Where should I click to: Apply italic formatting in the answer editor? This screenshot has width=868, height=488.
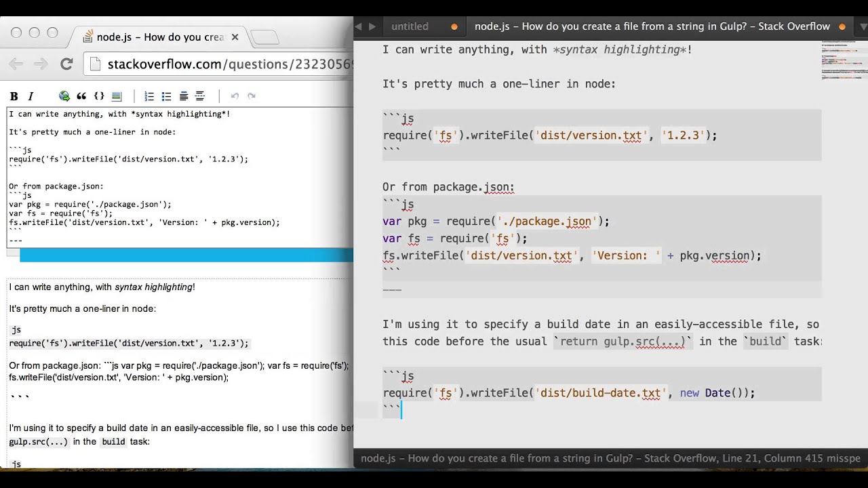[31, 96]
